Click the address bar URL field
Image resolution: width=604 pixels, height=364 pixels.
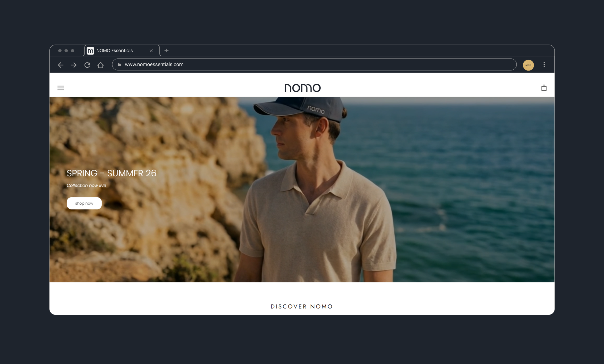(x=314, y=64)
